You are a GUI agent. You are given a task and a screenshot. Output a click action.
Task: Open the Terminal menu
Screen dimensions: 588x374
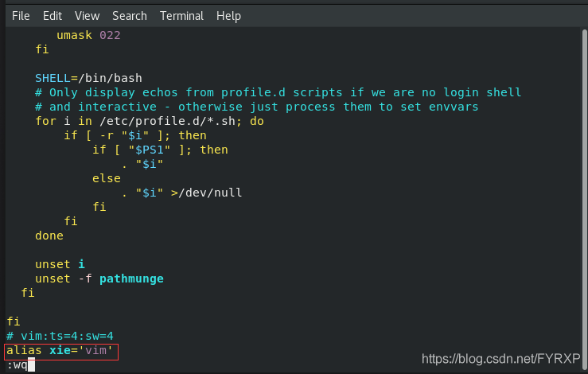click(x=181, y=16)
